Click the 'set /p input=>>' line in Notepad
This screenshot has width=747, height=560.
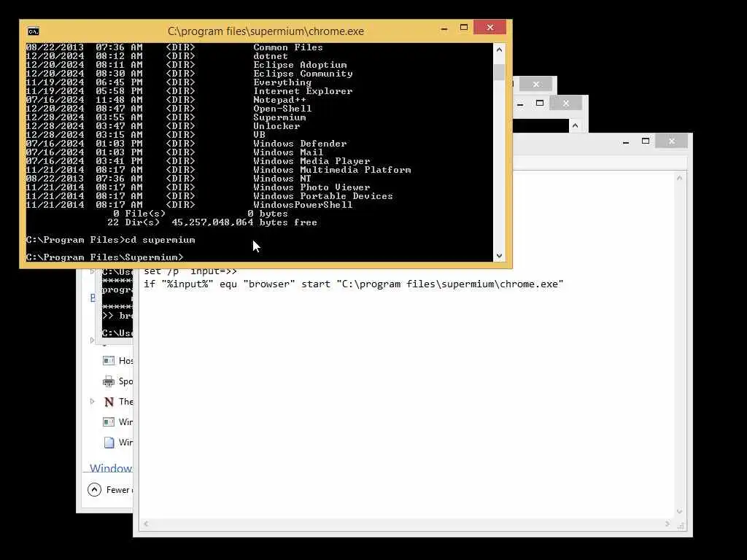(190, 271)
